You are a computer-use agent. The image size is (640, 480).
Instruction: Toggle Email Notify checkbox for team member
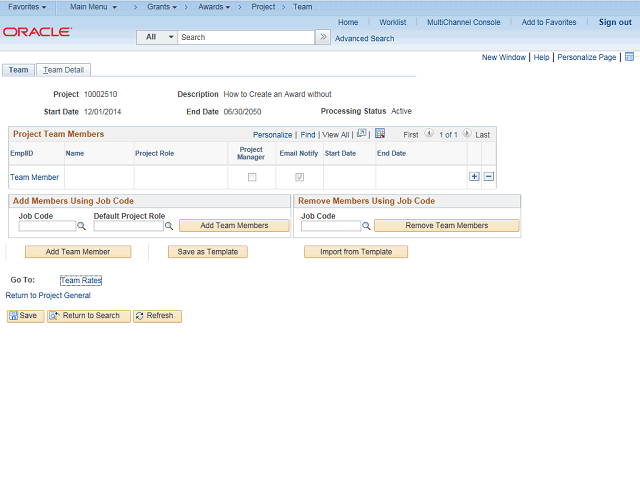[300, 177]
